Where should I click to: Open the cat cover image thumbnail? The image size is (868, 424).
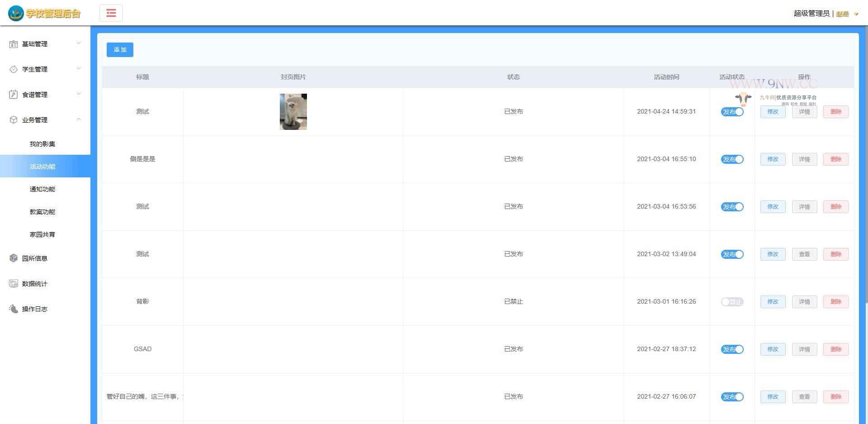pos(293,112)
